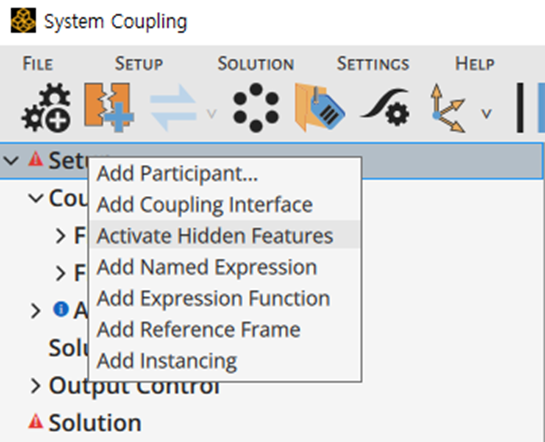Click the six-dot circle toolbar icon
Image resolution: width=545 pixels, height=442 pixels.
256,108
